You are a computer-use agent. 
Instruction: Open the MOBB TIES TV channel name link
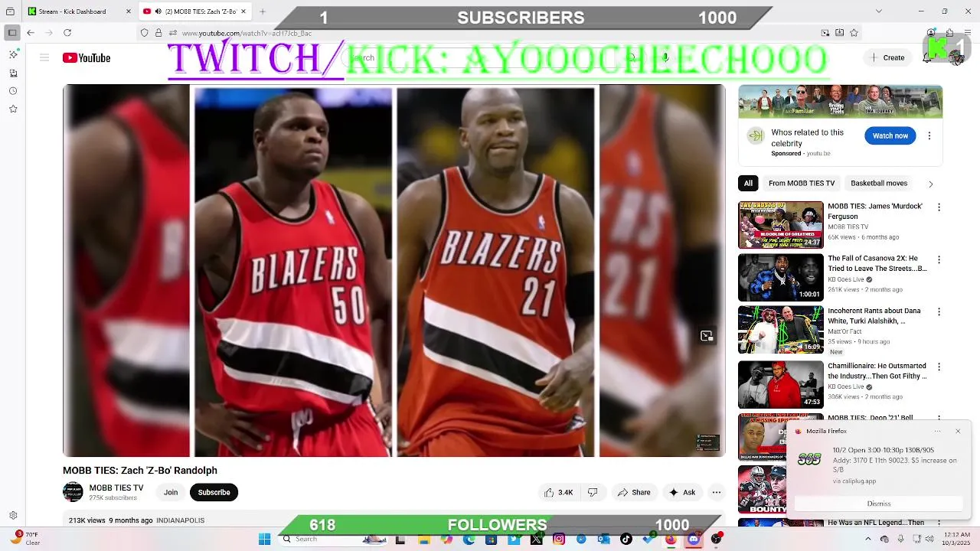pyautogui.click(x=116, y=488)
